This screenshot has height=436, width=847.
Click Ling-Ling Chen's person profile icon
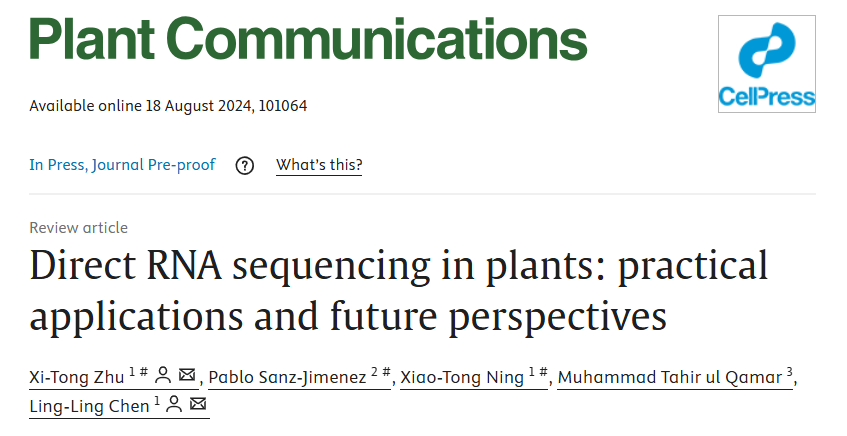[x=174, y=404]
